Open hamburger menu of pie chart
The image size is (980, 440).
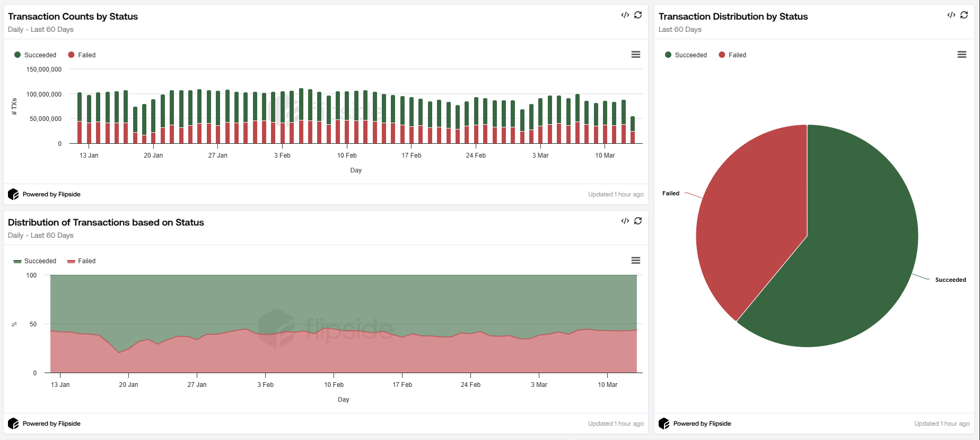pos(961,55)
